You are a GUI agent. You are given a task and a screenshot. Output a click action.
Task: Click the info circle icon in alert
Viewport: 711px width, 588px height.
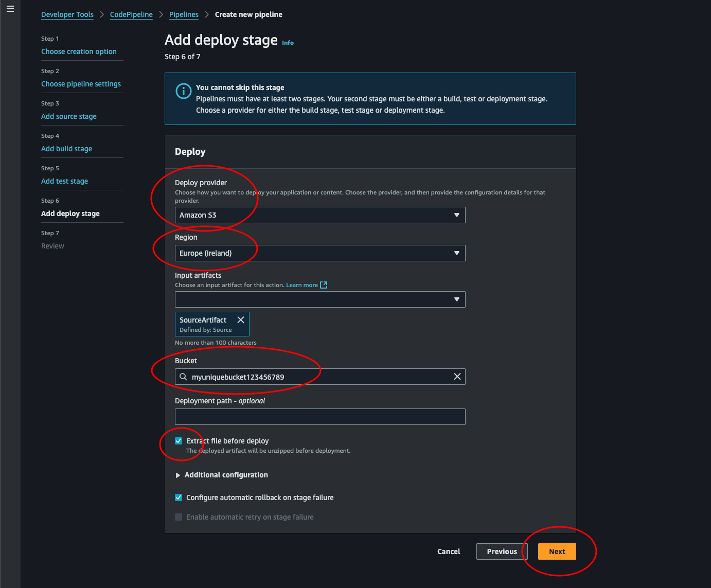point(183,91)
